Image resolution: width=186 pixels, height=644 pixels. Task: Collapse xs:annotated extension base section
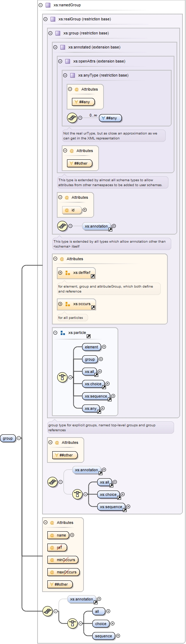pos(55,47)
